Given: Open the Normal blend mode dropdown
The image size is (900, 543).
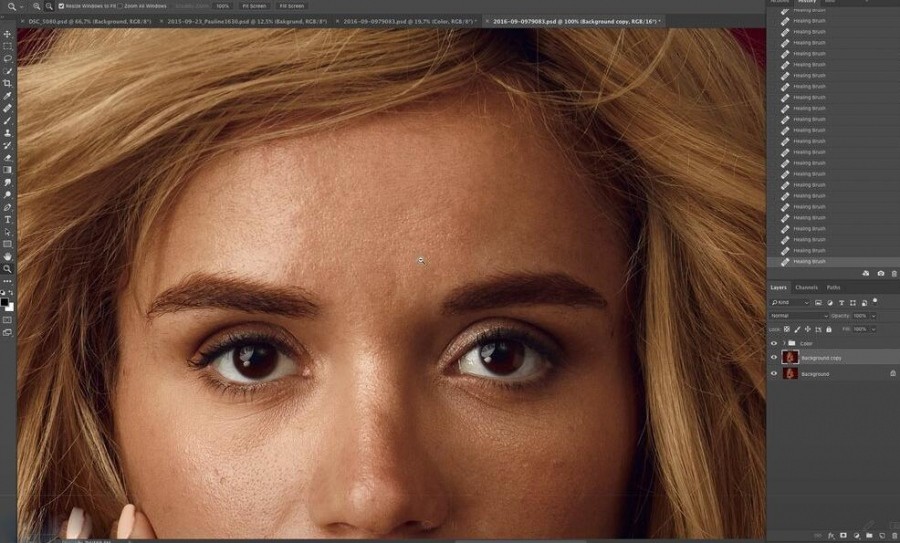Looking at the screenshot, I should 799,316.
